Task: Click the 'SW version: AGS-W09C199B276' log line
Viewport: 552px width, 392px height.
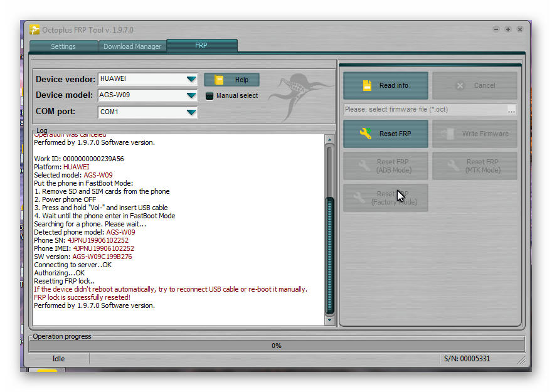Action: [x=83, y=257]
